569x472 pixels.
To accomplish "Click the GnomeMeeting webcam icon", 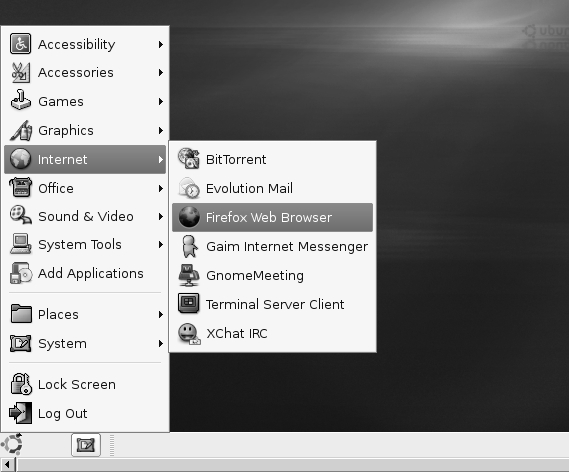I will click(189, 275).
